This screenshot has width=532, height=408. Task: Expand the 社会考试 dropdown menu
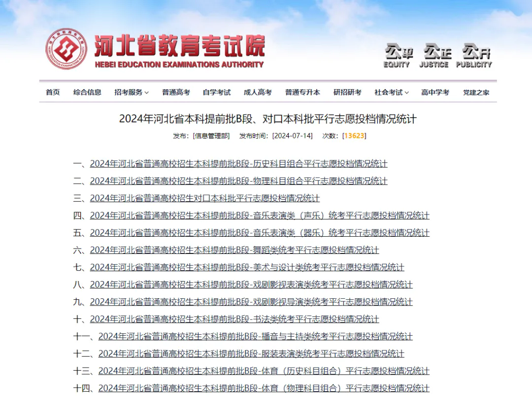pyautogui.click(x=392, y=92)
